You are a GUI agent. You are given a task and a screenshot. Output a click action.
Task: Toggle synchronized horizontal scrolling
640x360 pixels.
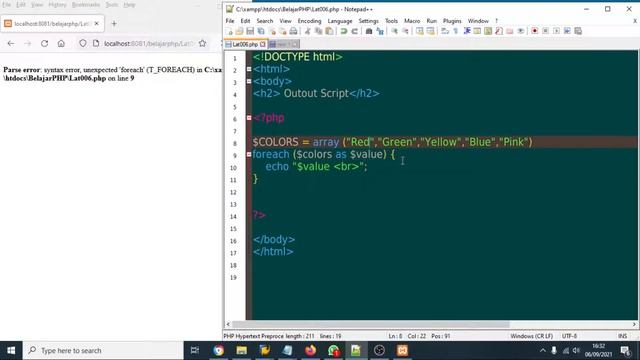[x=431, y=31]
